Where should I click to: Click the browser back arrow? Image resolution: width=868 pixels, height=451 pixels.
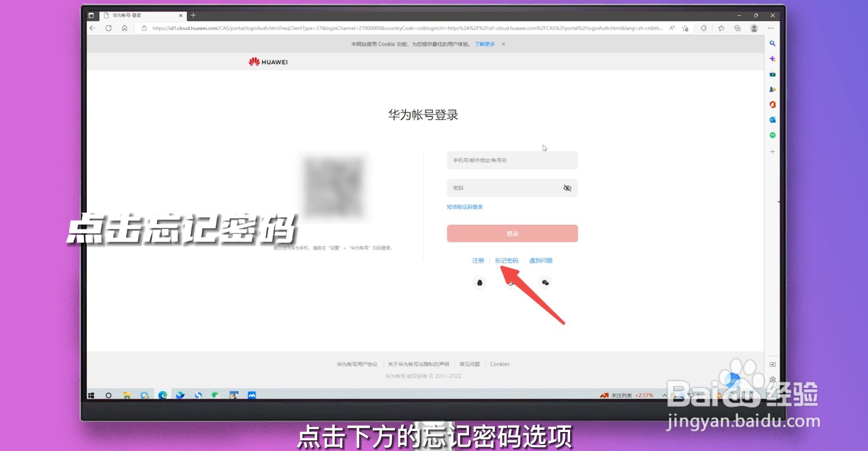coord(92,28)
